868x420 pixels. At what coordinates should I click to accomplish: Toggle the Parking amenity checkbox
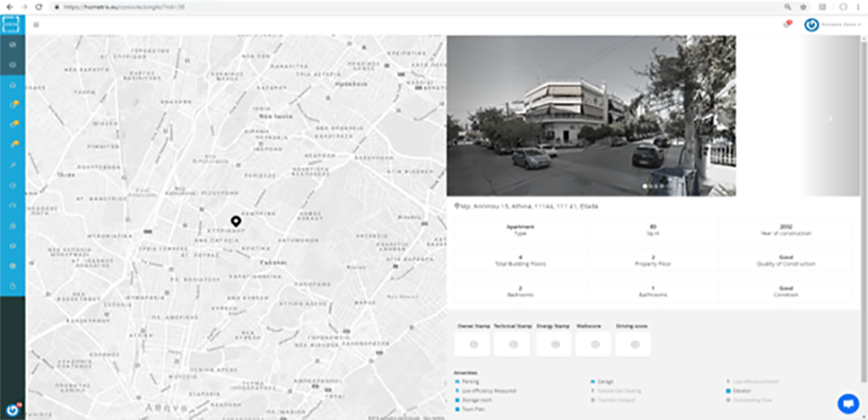tap(458, 382)
